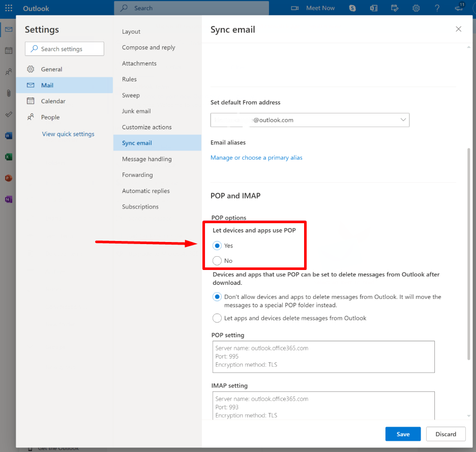Open Compose and reply section
Image resolution: width=476 pixels, height=452 pixels.
click(x=157, y=47)
